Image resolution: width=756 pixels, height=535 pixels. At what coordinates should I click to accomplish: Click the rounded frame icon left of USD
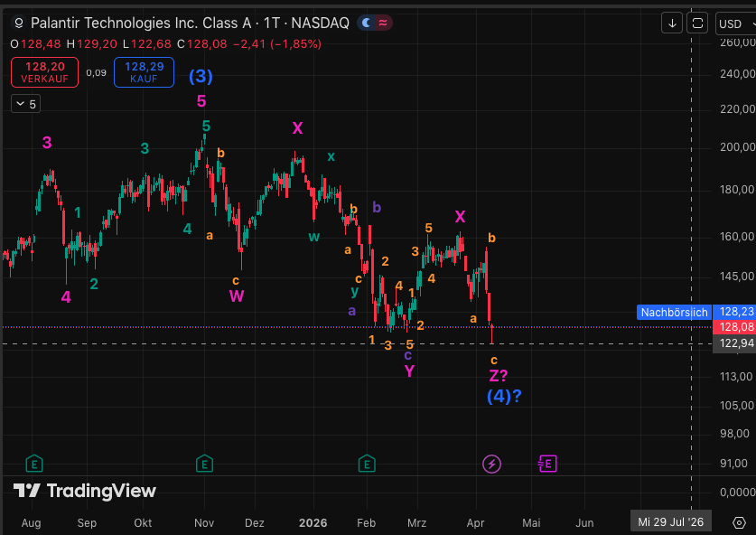click(696, 23)
